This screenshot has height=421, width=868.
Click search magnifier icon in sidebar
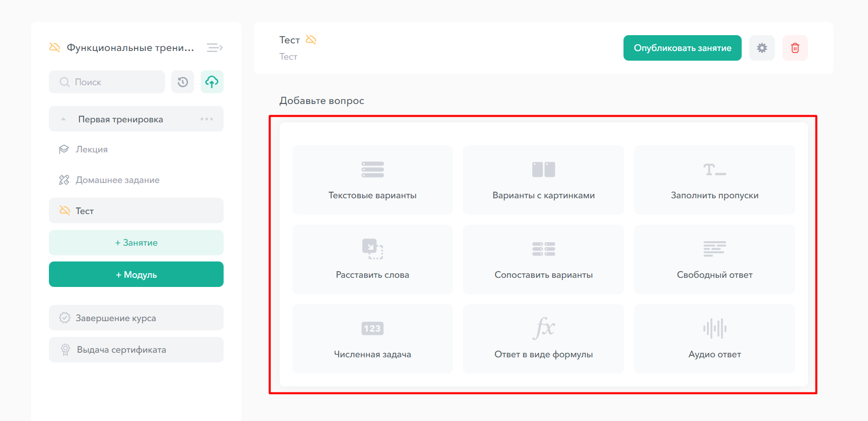65,82
